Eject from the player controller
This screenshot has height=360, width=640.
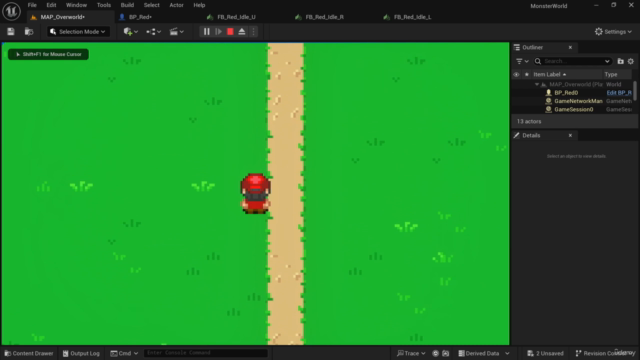[x=242, y=31]
